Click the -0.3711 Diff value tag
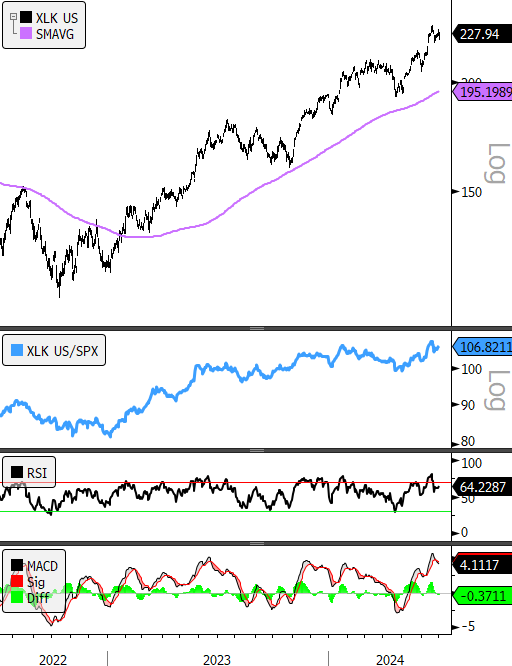This screenshot has width=512, height=666. coord(483,596)
